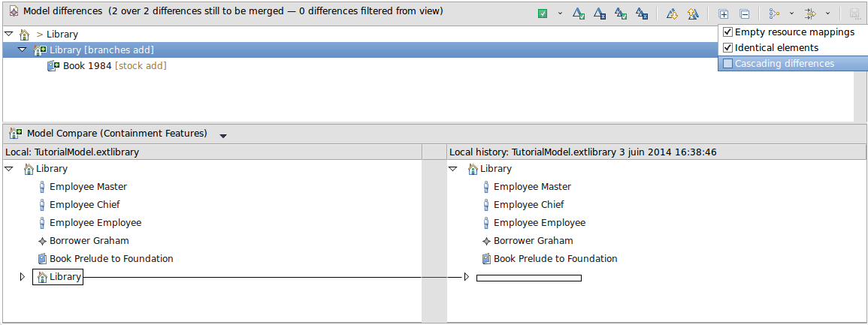Viewport: 868px width, 325px height.
Task: Select Borrower Graham in local history pane
Action: (x=533, y=241)
